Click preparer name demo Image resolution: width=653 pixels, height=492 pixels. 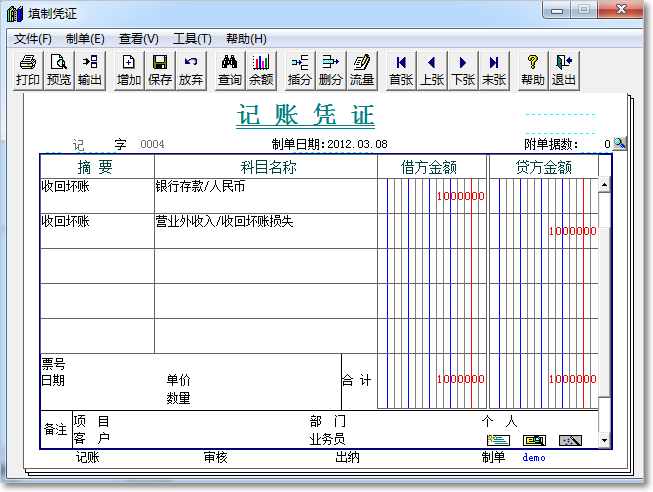(x=534, y=458)
